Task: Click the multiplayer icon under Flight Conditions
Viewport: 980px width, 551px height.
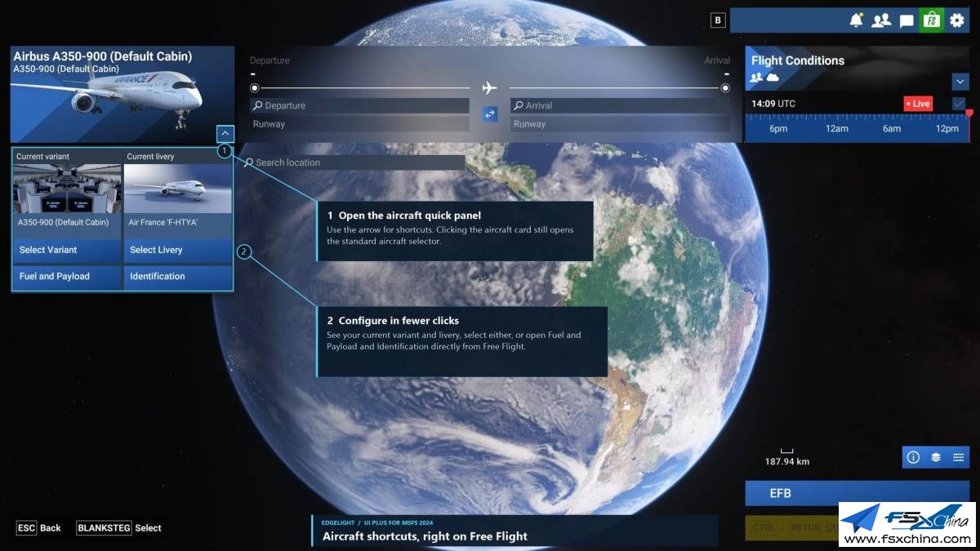Action: point(756,78)
